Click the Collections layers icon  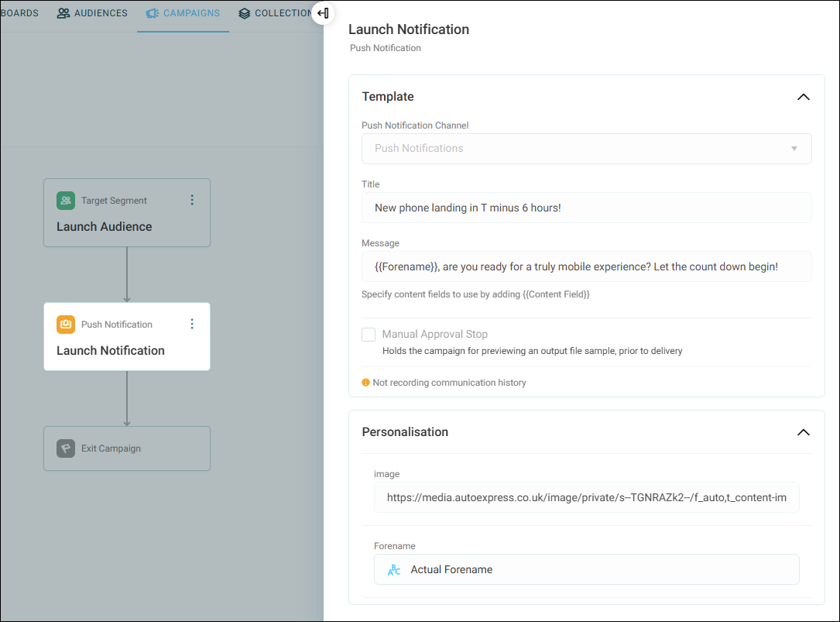pyautogui.click(x=245, y=13)
